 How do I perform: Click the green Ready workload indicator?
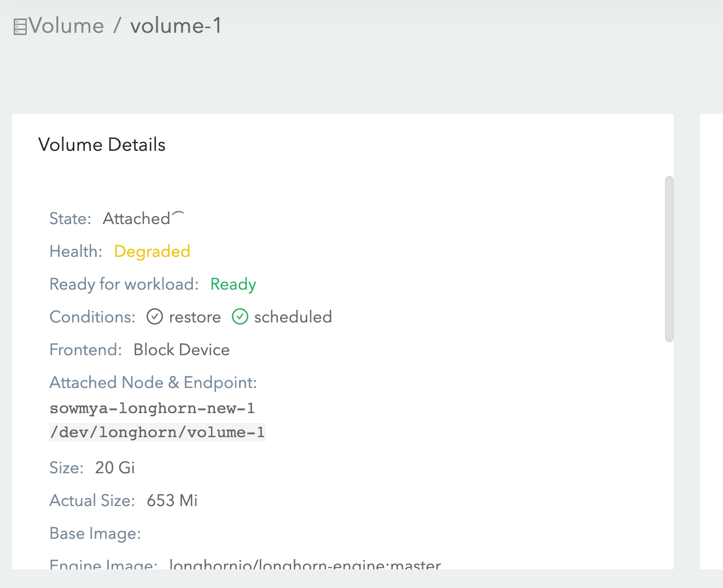click(232, 284)
